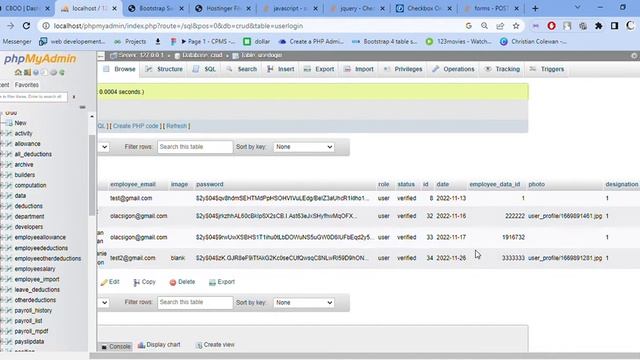The height and width of the screenshot is (360, 640).
Task: Sort by employee_data_id column header
Action: coord(495,184)
